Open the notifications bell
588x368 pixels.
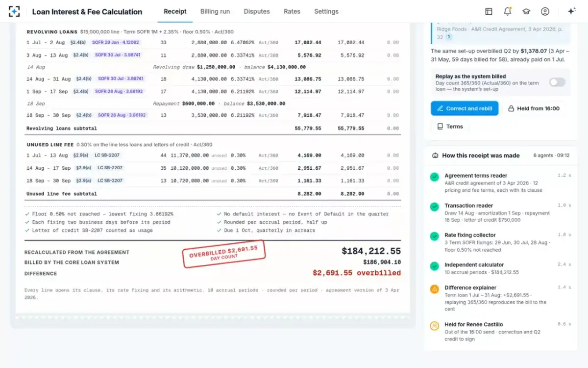[x=507, y=11]
